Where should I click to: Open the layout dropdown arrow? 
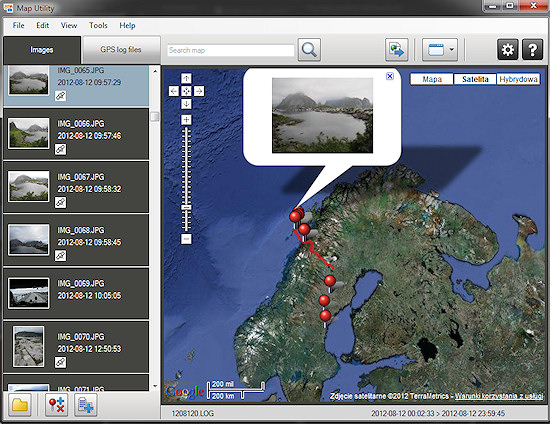452,50
